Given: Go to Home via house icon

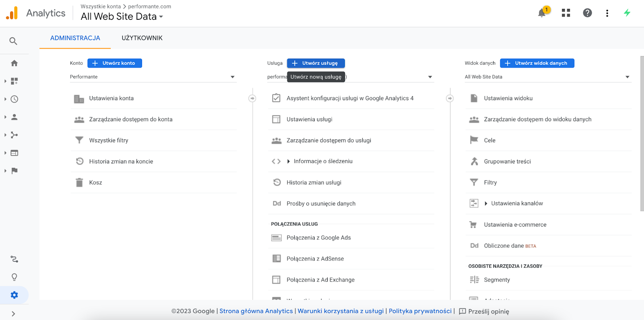Looking at the screenshot, I should click(x=14, y=63).
